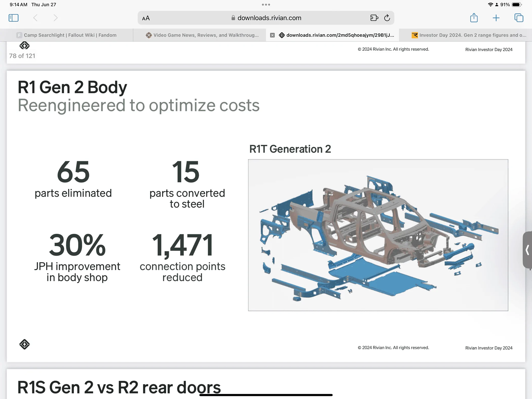Open the Share sheet
The image size is (532, 399).
pyautogui.click(x=474, y=17)
